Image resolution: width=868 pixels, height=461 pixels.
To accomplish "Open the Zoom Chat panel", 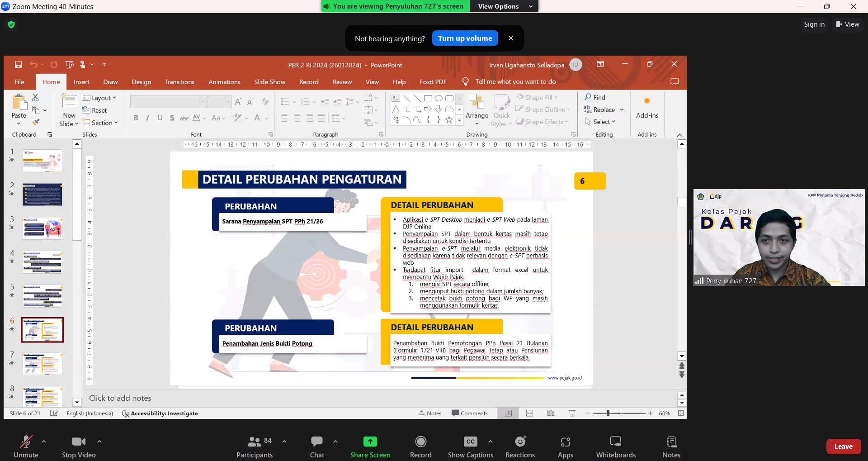I will [317, 446].
